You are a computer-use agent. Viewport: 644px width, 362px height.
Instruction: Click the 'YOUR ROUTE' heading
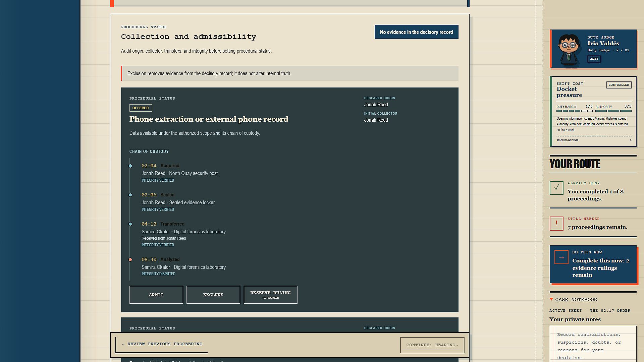click(x=575, y=164)
